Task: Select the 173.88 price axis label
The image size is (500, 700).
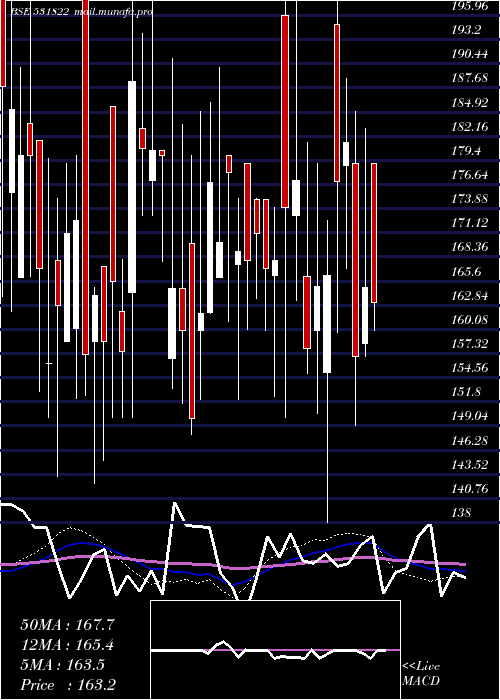Action: tap(470, 199)
